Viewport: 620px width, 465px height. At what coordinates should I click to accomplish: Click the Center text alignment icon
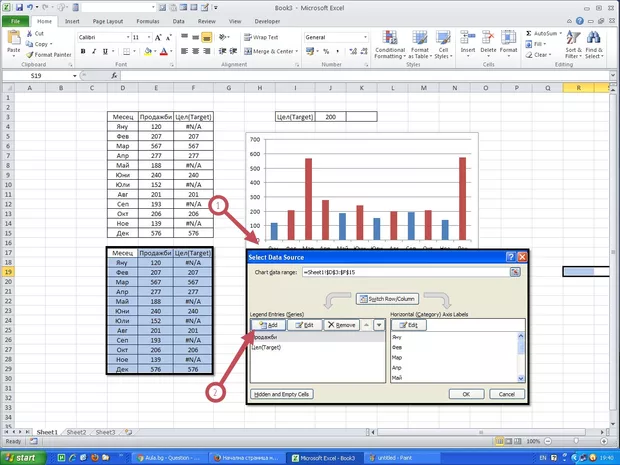pyautogui.click(x=195, y=51)
